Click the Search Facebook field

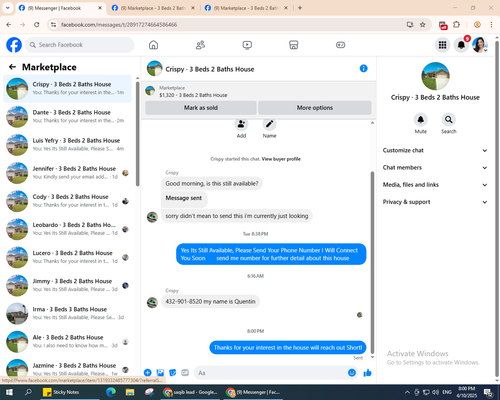coord(80,45)
